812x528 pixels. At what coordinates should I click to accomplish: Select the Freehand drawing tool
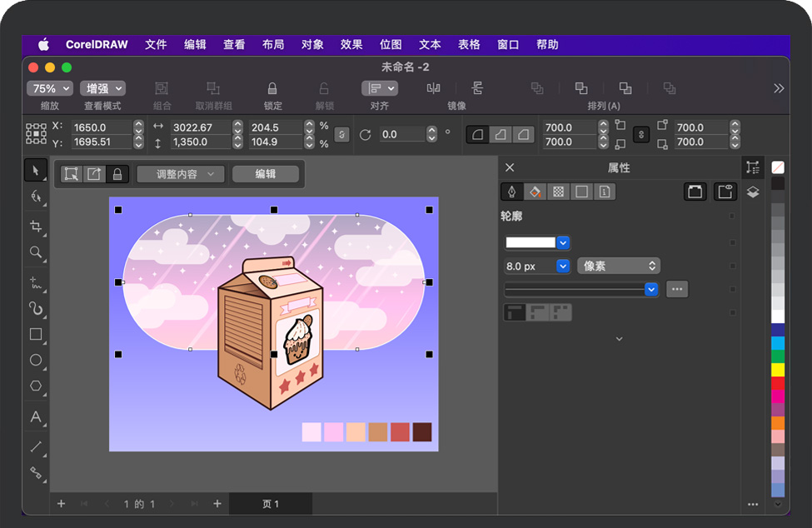click(x=36, y=282)
